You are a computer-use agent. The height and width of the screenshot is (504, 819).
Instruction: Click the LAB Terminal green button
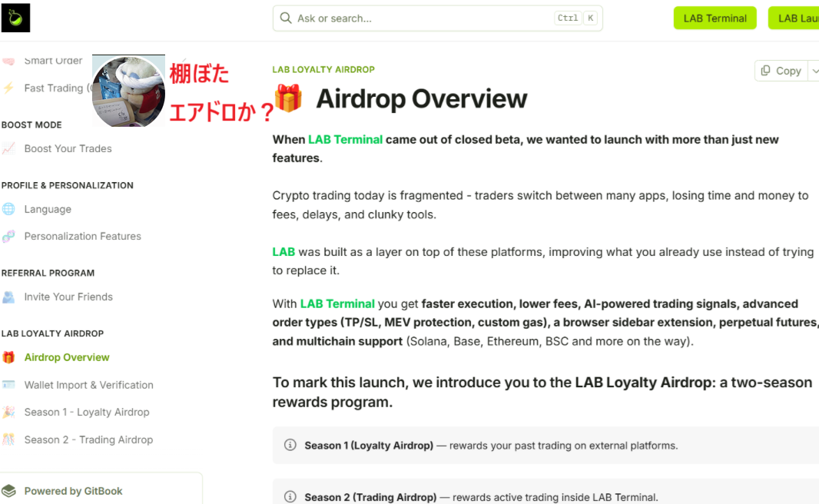point(715,18)
